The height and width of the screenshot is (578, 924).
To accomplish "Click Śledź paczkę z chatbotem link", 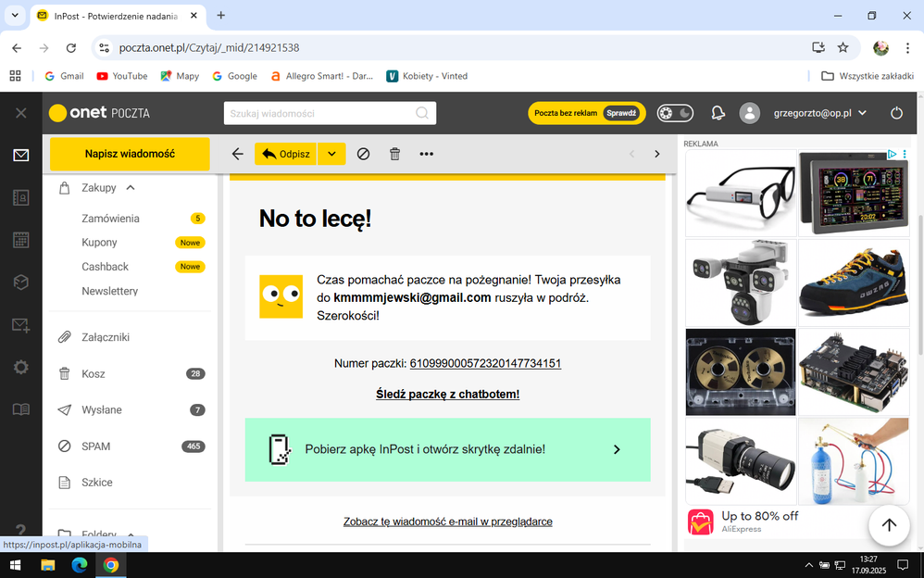I will tap(448, 394).
